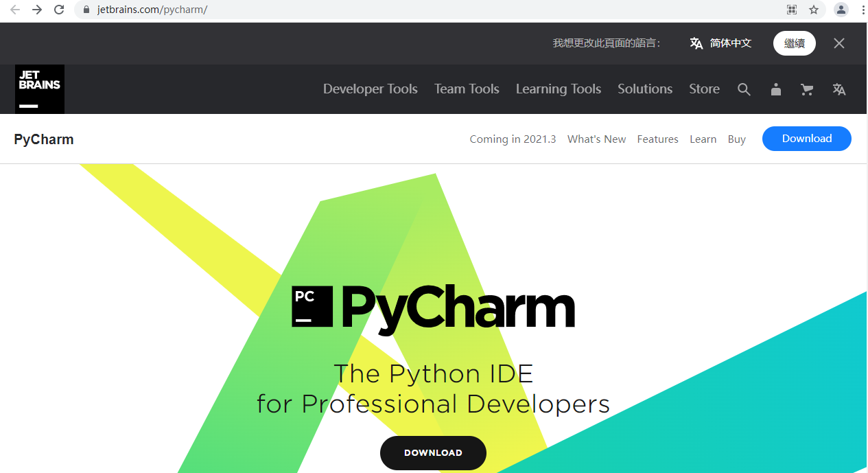This screenshot has width=868, height=473.
Task: Go back in browser history
Action: (x=15, y=10)
